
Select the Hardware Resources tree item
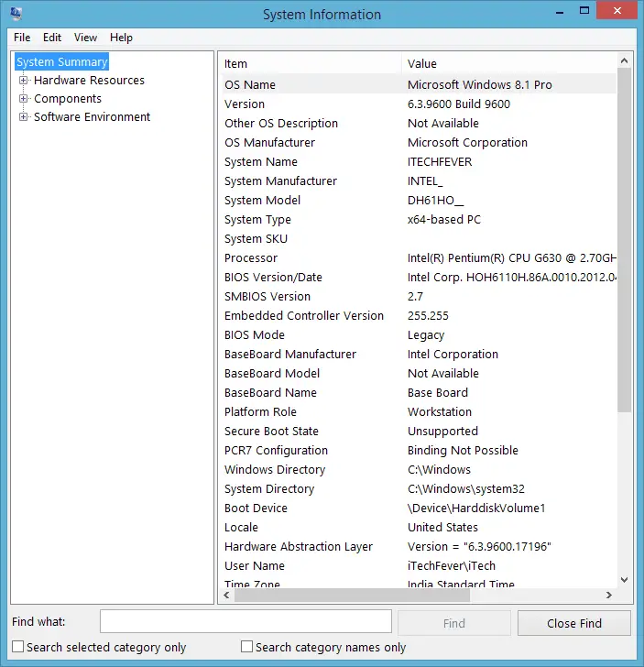point(90,80)
